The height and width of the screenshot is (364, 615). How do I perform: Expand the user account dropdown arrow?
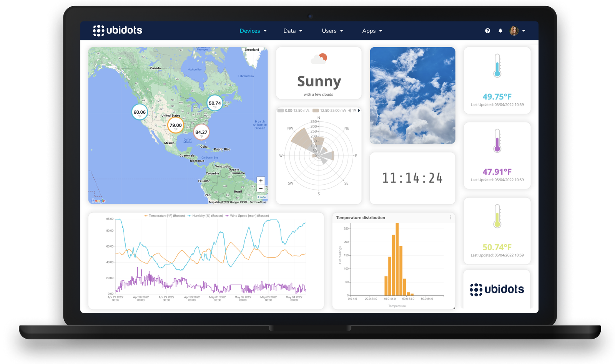pos(523,31)
